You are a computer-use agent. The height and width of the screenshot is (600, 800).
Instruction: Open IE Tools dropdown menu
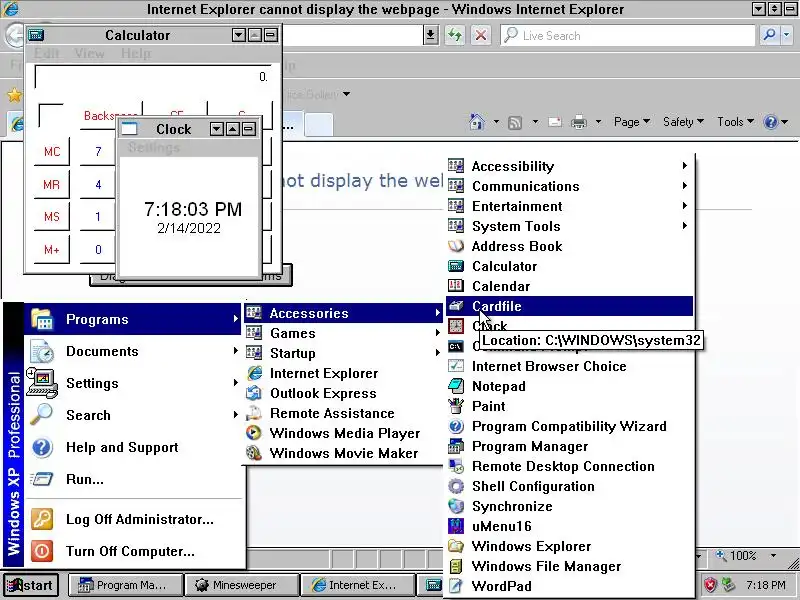pos(735,122)
